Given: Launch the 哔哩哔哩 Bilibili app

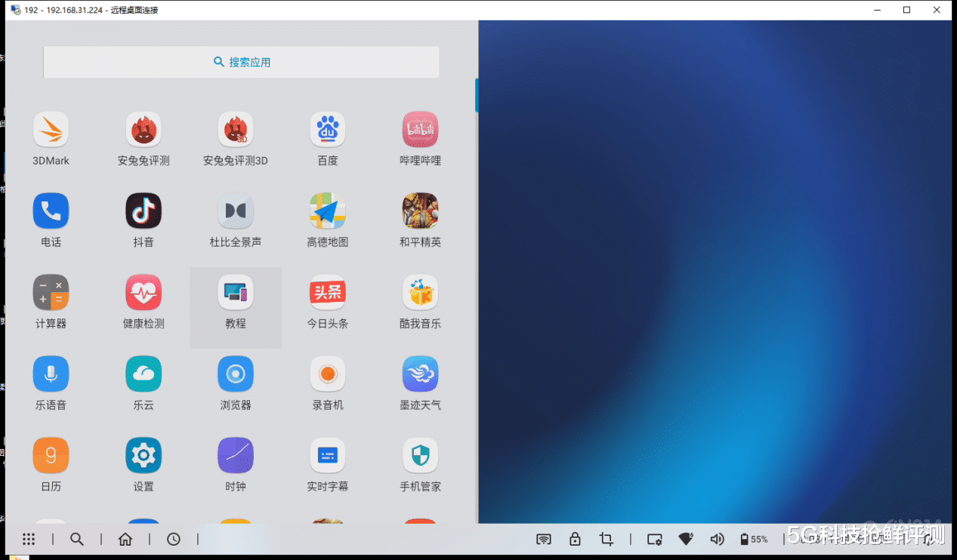Looking at the screenshot, I should [420, 128].
